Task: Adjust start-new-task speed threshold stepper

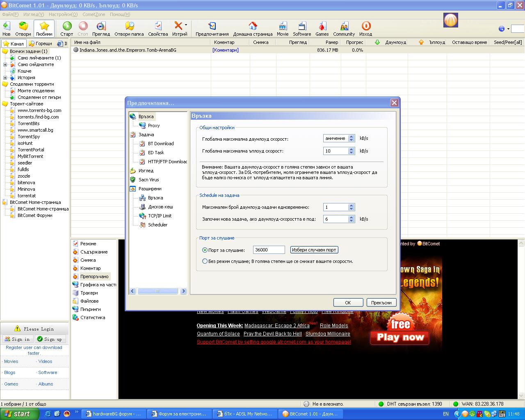Action: pos(351,219)
